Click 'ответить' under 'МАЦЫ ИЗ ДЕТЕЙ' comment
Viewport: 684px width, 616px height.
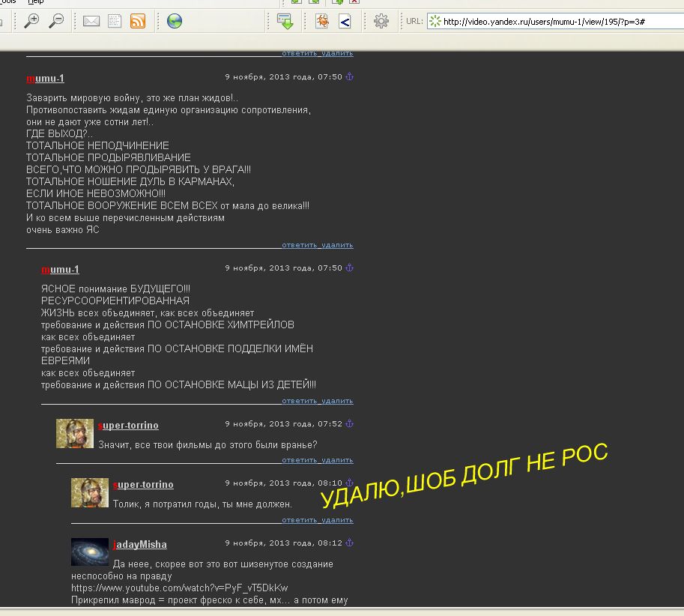299,400
